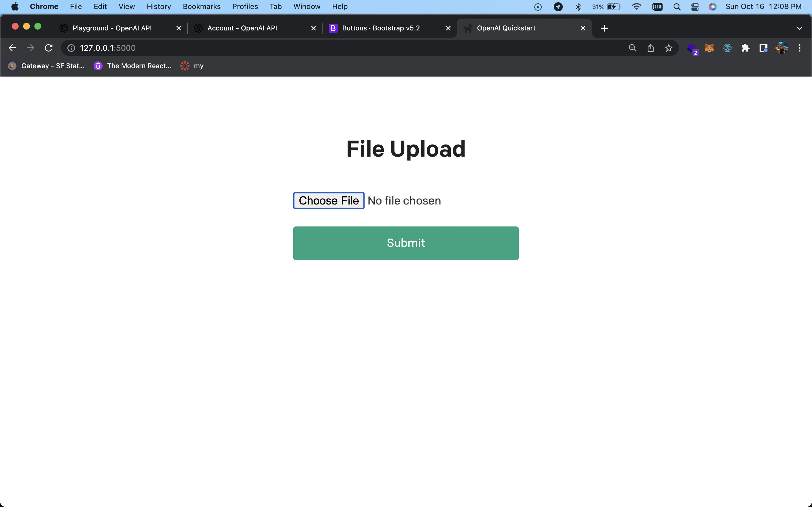Switch to Playground - OpenAI API tab

coord(112,28)
